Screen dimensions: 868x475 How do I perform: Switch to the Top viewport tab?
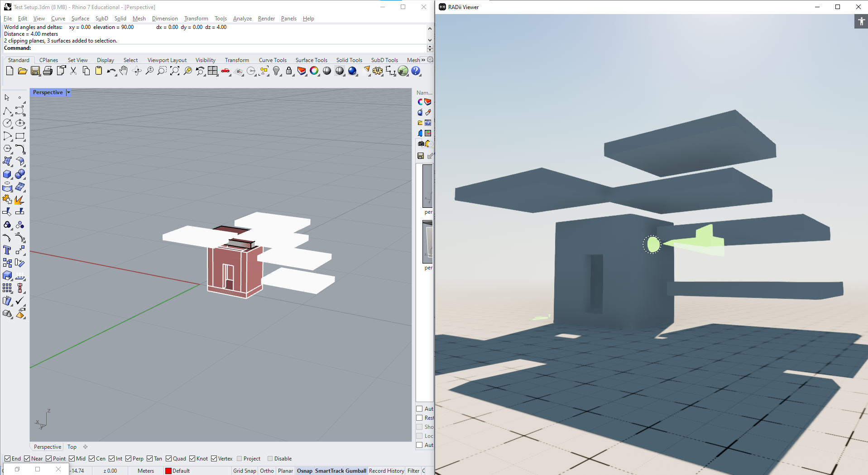pyautogui.click(x=72, y=447)
